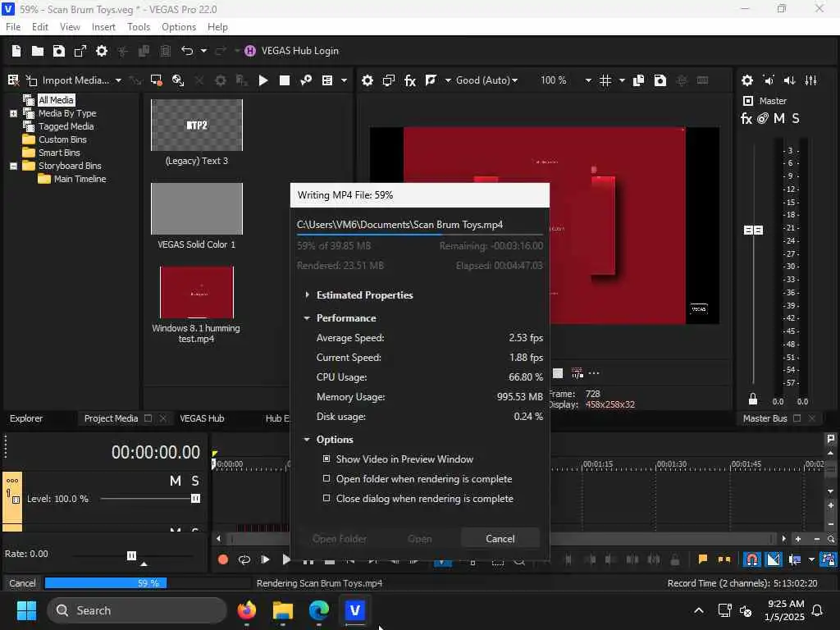This screenshot has height=630, width=840.
Task: Open Project Media views icon
Action: pos(327,80)
